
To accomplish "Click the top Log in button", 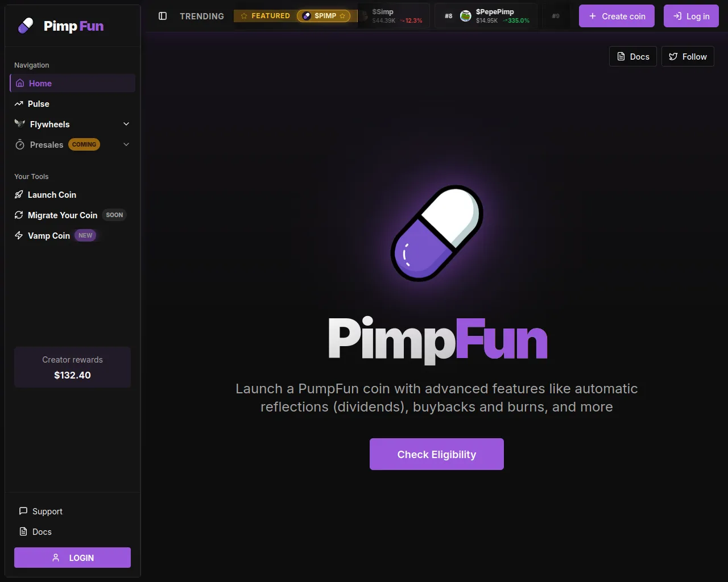I will tap(691, 16).
